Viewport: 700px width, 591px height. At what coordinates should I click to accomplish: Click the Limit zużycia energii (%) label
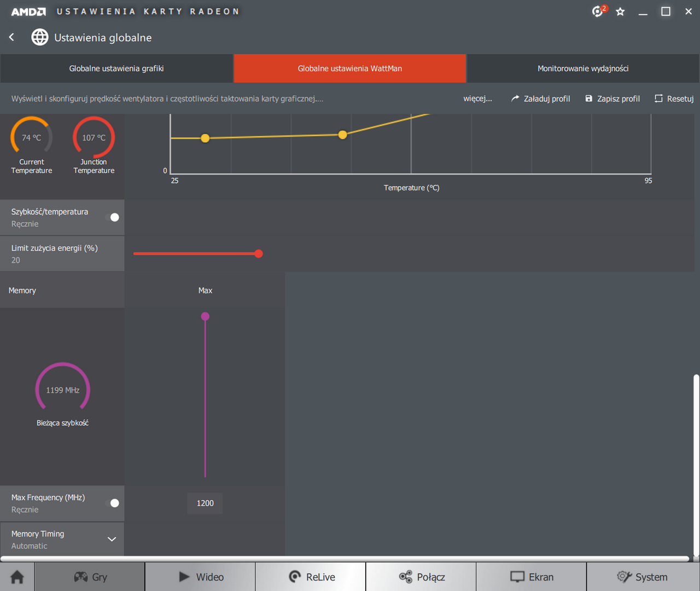point(55,248)
